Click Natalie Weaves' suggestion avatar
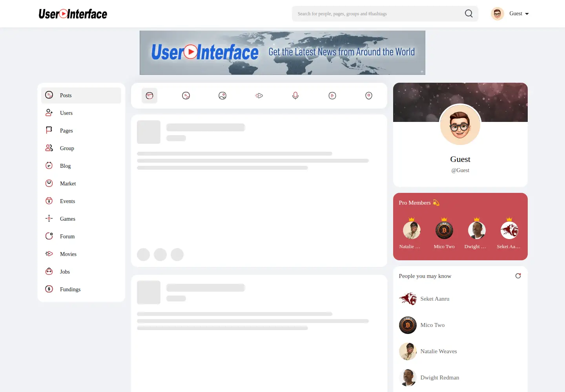The image size is (565, 392). tap(408, 351)
